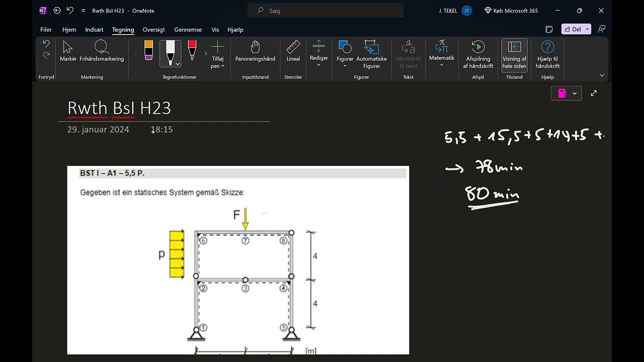Start Afspilning af håndskrift

click(x=478, y=54)
